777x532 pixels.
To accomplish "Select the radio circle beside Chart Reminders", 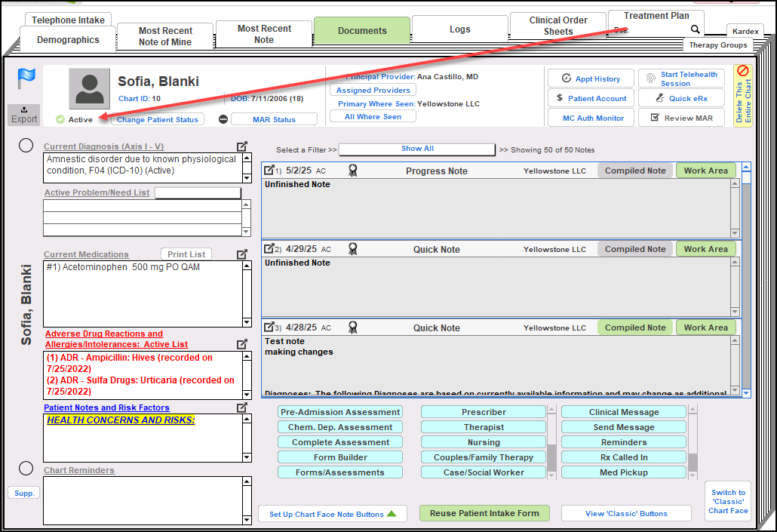I will click(x=26, y=469).
